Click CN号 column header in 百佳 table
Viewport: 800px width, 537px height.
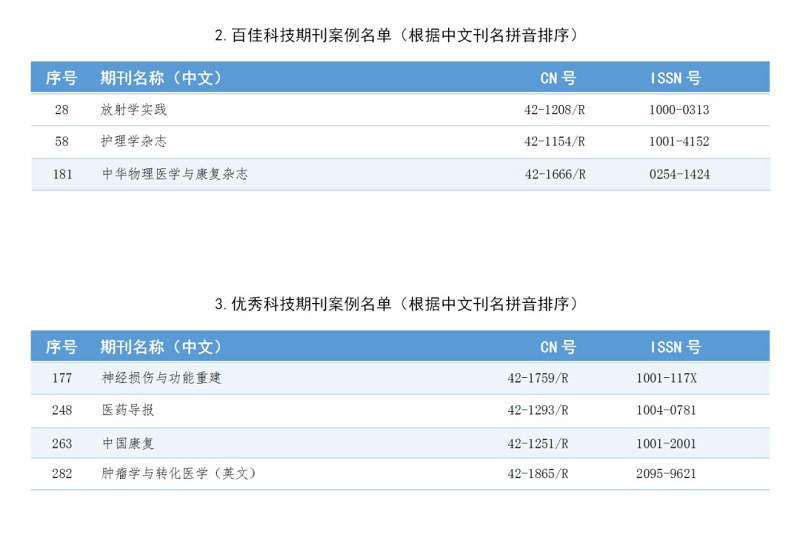coord(557,78)
